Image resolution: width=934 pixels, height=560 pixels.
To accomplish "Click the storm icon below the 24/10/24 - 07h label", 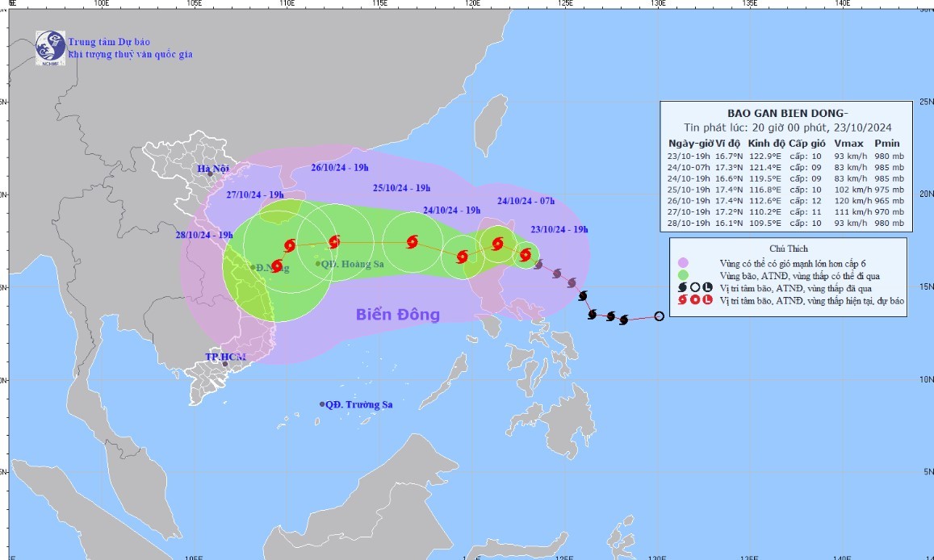I will pos(498,243).
